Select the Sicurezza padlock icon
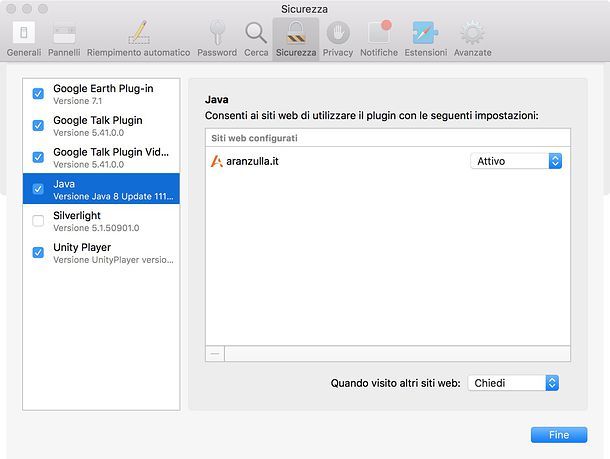Image resolution: width=610 pixels, height=459 pixels. (296, 33)
